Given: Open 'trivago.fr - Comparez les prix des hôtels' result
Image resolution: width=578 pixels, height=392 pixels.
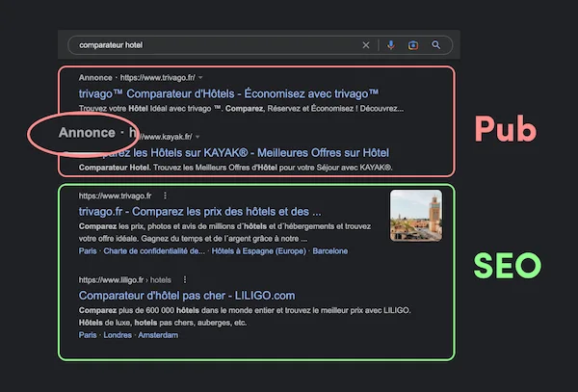Looking at the screenshot, I should click(x=199, y=212).
